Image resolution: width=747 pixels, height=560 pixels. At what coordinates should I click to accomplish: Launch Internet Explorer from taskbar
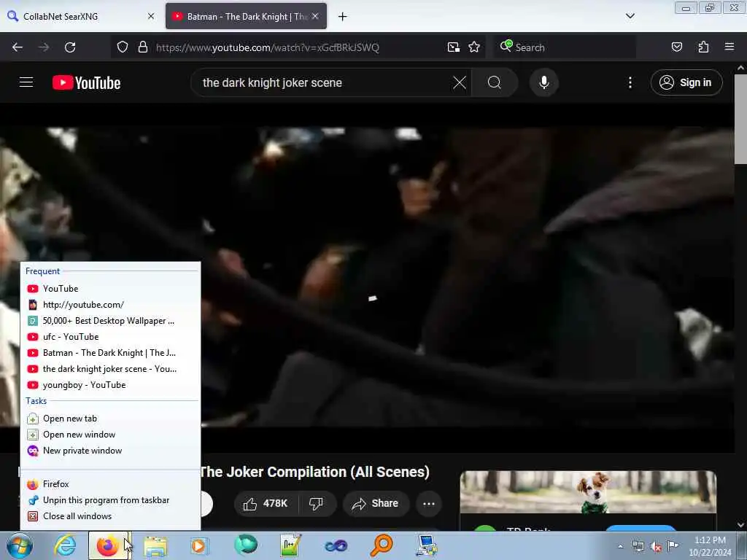[x=65, y=545]
